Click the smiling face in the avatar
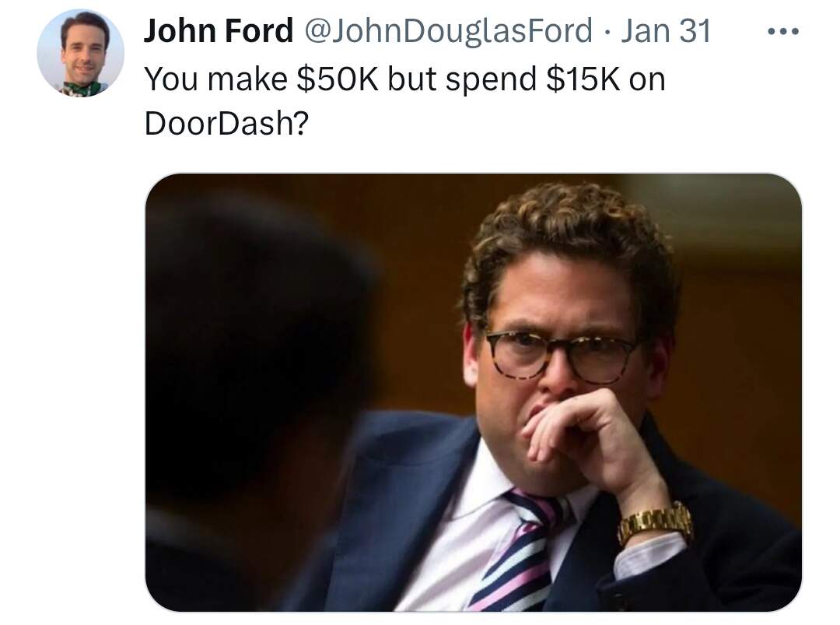 [x=85, y=51]
